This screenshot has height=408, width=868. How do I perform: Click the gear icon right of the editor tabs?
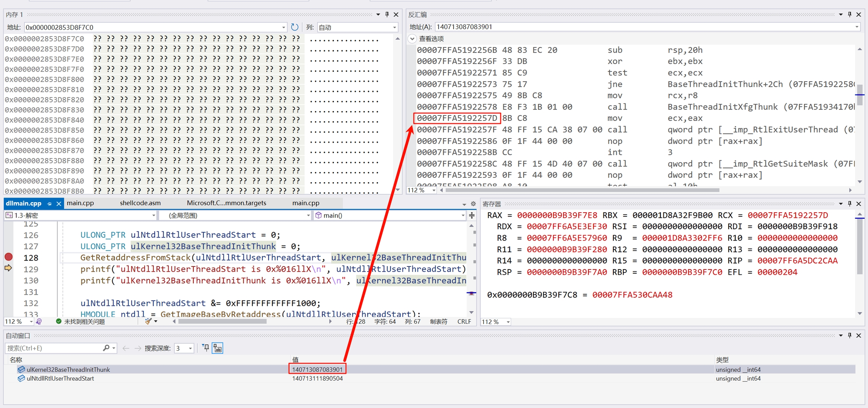coord(474,204)
